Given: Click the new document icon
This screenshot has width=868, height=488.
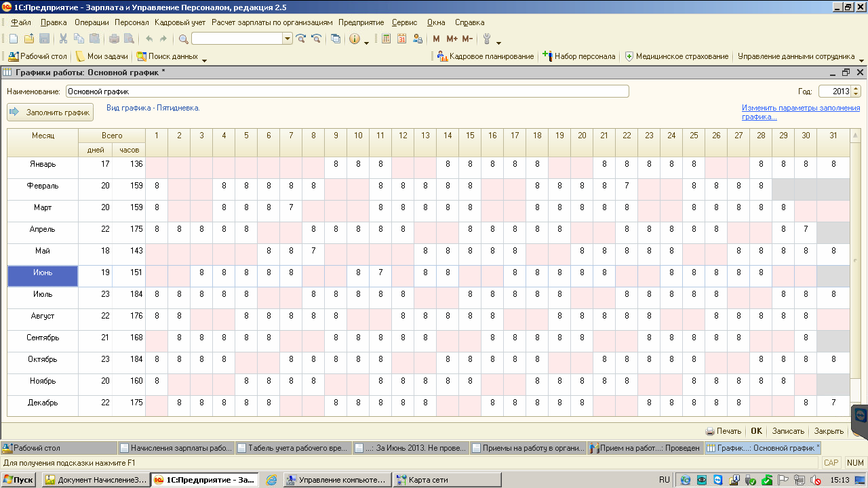Looking at the screenshot, I should pyautogui.click(x=13, y=39).
